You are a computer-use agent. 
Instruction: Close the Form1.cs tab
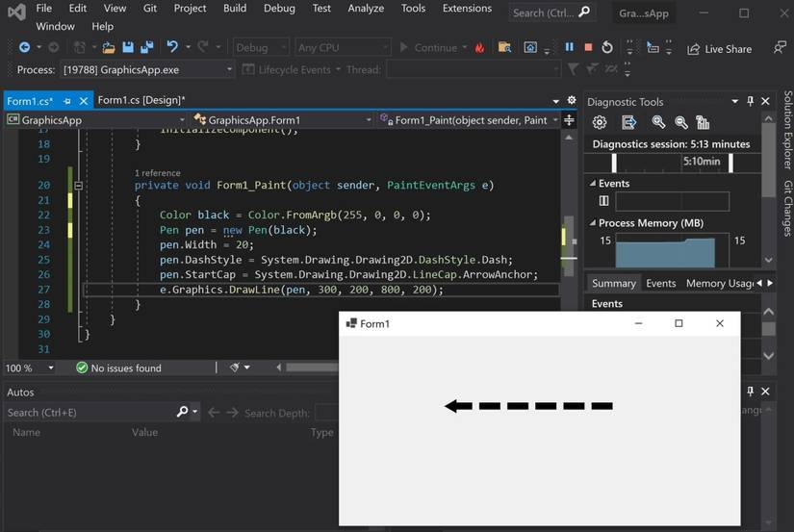(x=84, y=101)
